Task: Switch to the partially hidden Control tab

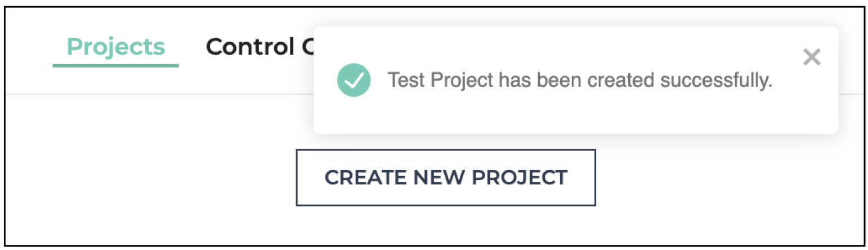Action: [x=259, y=46]
